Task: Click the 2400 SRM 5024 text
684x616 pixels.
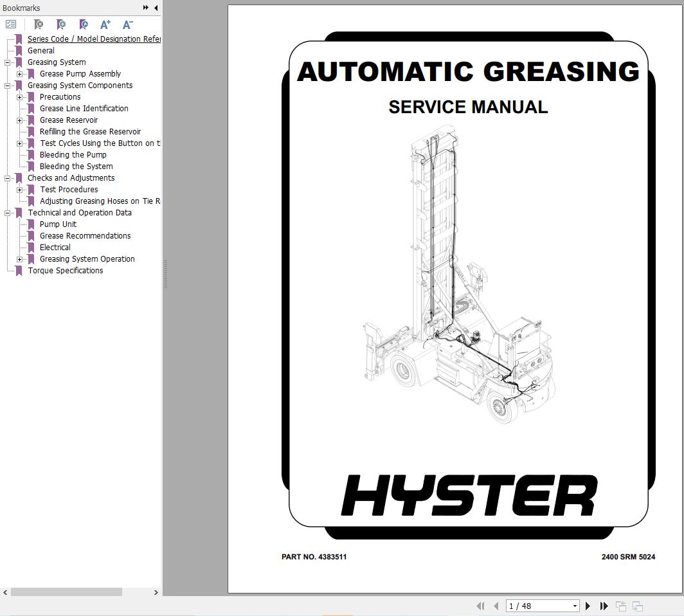Action: tap(628, 557)
